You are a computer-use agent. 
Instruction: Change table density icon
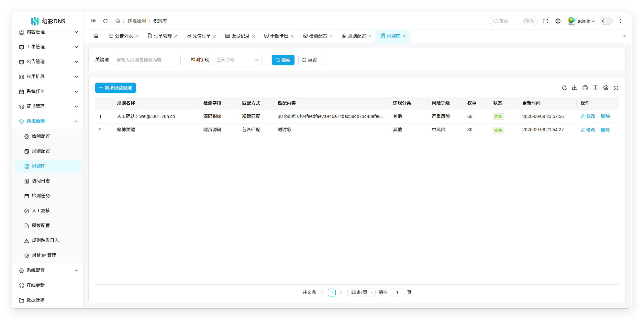595,88
